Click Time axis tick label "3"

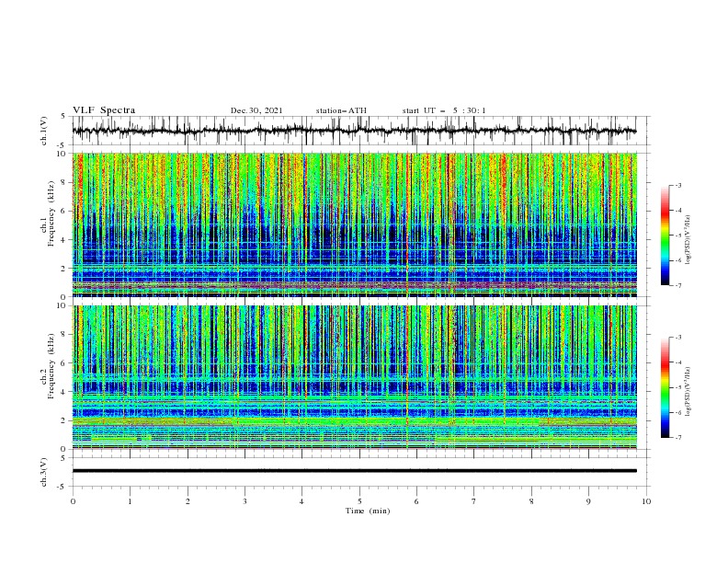245,501
